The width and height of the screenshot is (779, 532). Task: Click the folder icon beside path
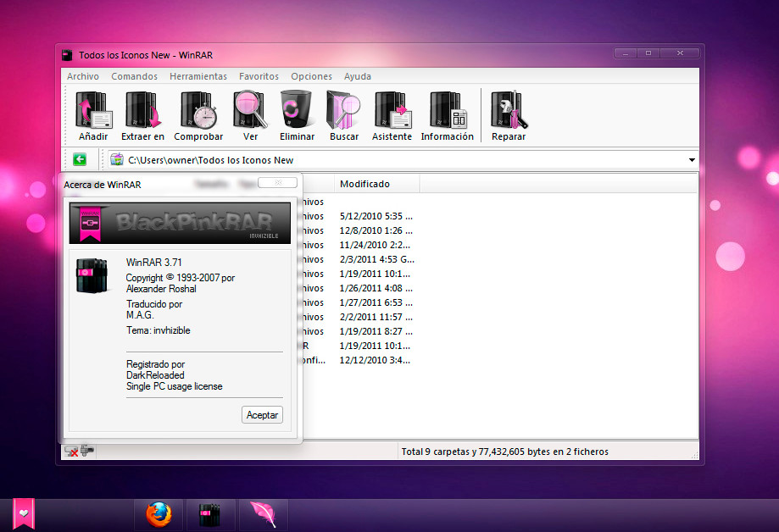pyautogui.click(x=117, y=159)
